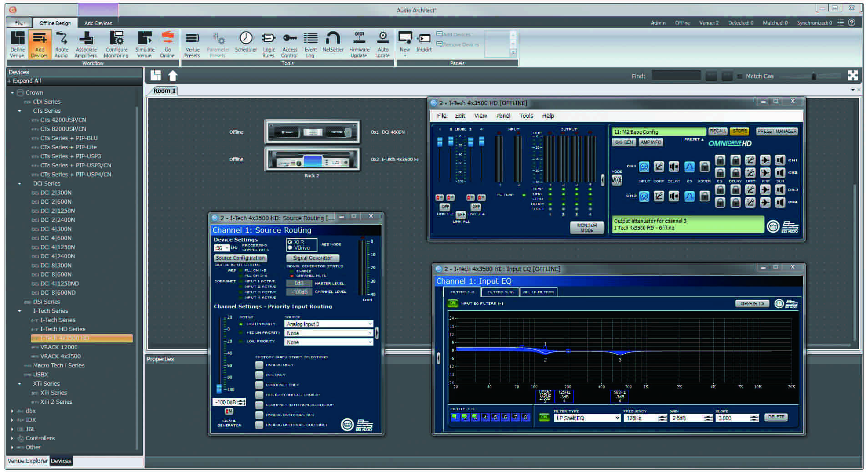Switch to the Offline Design ribbon tab
Viewport: 868px width, 472px height.
55,23
